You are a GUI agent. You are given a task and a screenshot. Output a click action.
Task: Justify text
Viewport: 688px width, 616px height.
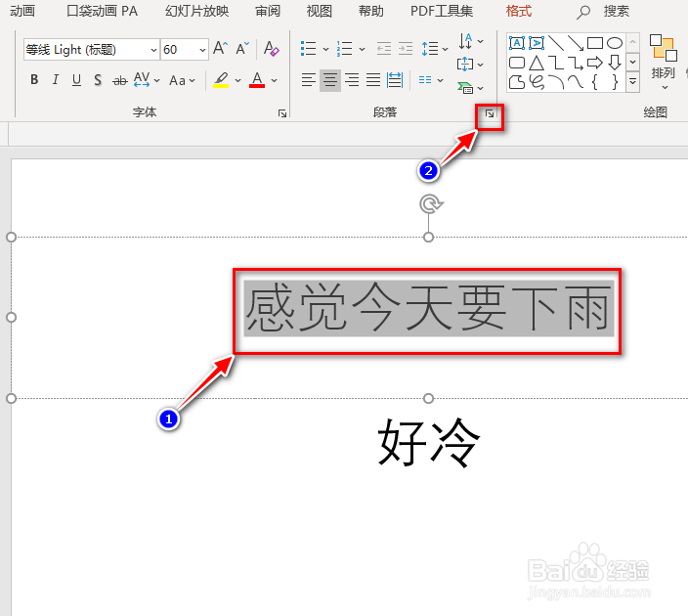pyautogui.click(x=373, y=80)
